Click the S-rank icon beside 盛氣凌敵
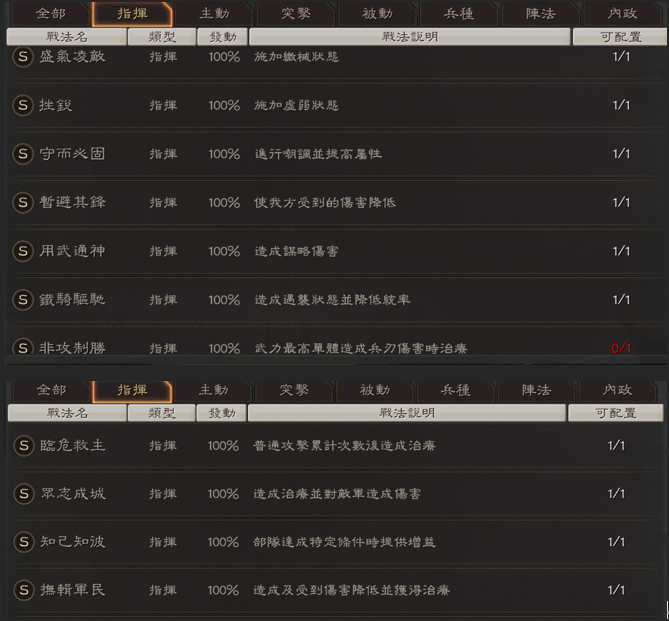This screenshot has height=621, width=669. pyautogui.click(x=22, y=57)
